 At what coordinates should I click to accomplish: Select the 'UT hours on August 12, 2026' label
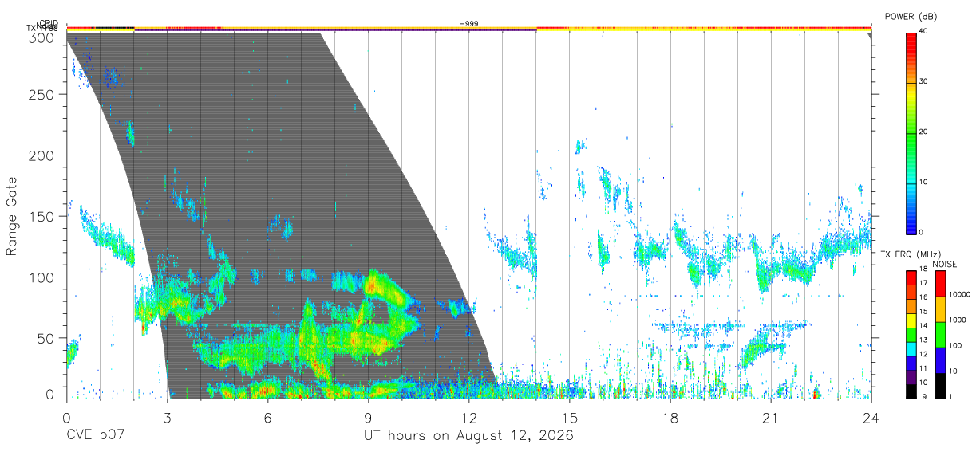(x=468, y=435)
